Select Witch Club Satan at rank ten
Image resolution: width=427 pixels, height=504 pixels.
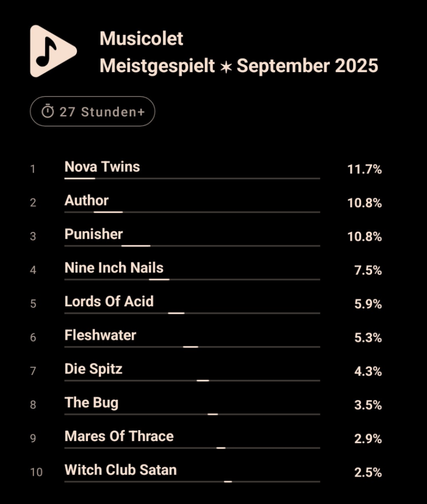(121, 470)
